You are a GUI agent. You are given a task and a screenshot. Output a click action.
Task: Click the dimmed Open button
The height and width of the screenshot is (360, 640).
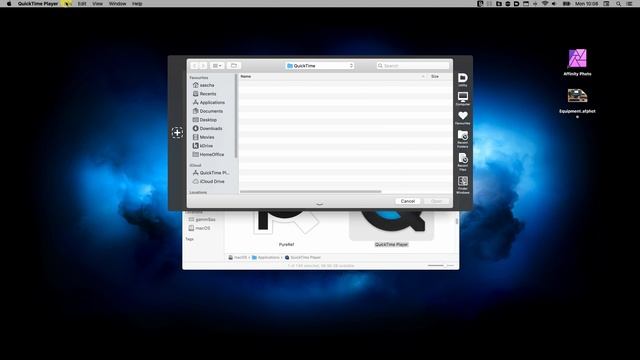tap(436, 201)
